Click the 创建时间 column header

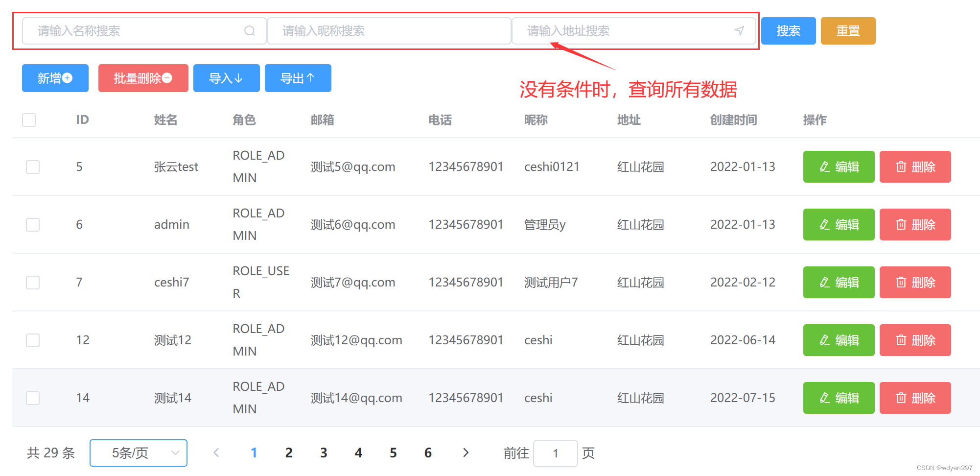coord(734,120)
